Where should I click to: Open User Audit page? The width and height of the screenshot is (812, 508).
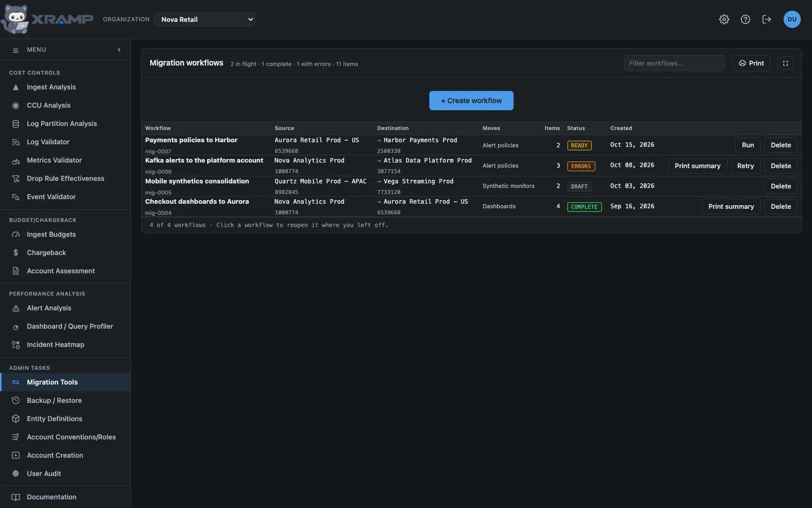pos(65,474)
